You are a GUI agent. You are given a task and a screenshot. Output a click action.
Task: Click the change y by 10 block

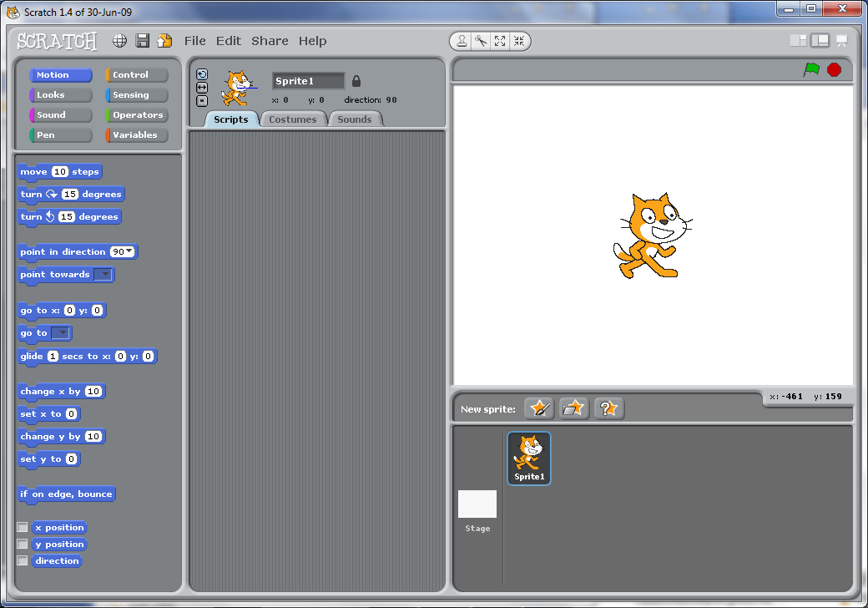coord(61,436)
